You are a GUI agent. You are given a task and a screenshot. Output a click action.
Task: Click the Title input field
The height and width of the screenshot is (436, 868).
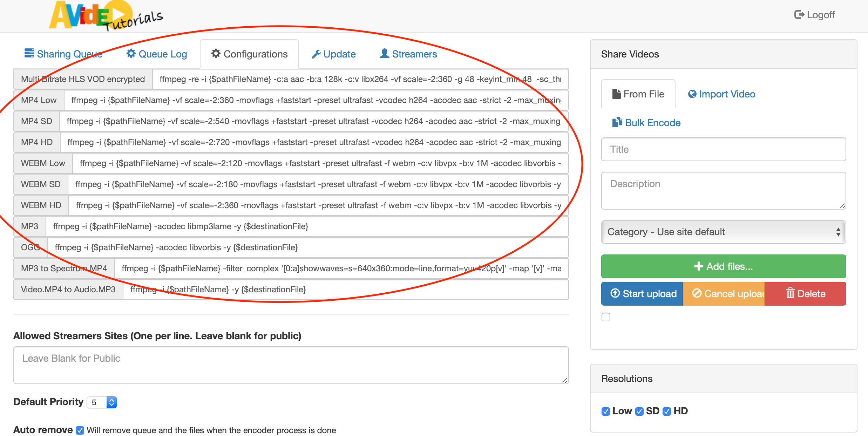click(723, 149)
